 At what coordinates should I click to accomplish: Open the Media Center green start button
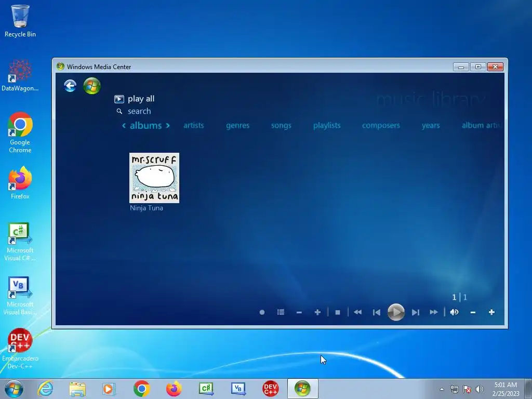click(92, 86)
